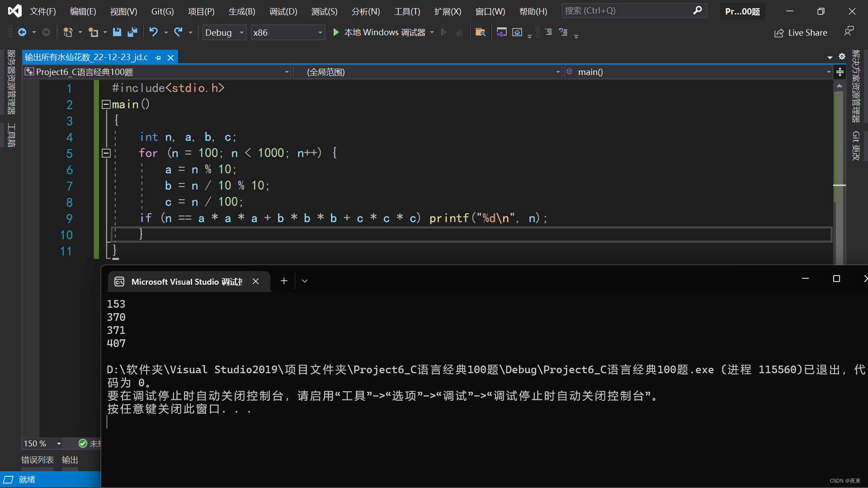Open the 调试(D) menu

tap(283, 11)
